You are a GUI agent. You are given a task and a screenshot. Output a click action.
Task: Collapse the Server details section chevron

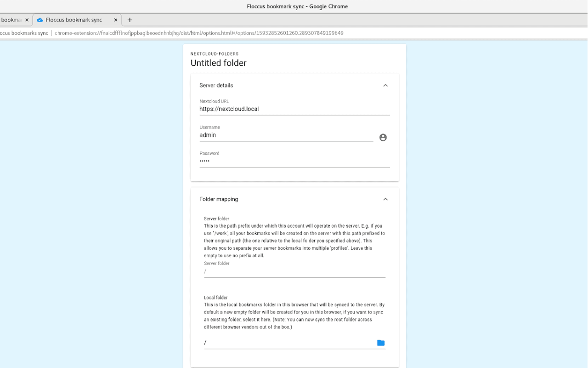coord(385,86)
